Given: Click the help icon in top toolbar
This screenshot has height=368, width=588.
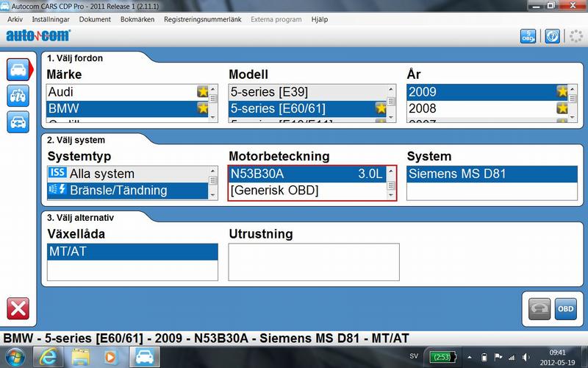Looking at the screenshot, I should point(552,36).
